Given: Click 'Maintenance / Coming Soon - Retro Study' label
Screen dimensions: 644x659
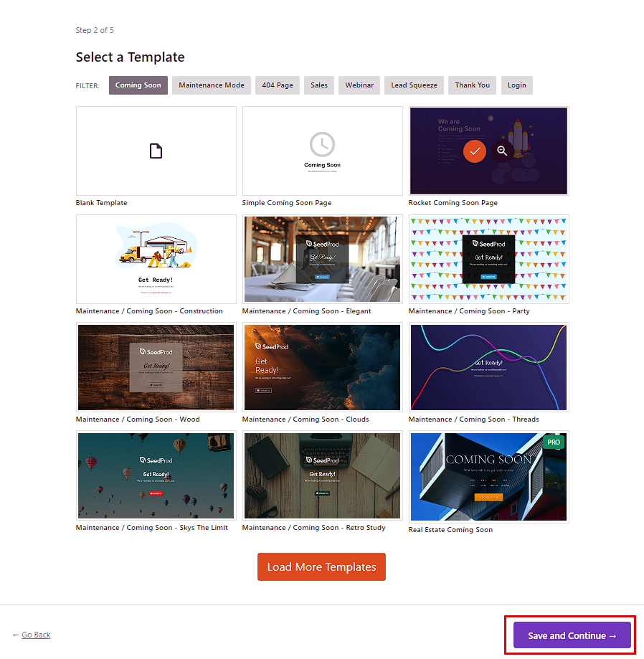Looking at the screenshot, I should point(313,528).
